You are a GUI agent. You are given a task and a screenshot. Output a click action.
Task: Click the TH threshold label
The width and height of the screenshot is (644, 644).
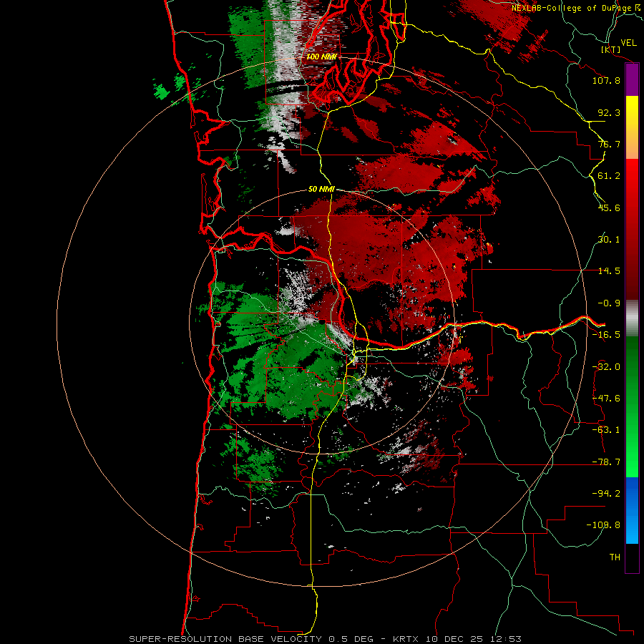(615, 557)
